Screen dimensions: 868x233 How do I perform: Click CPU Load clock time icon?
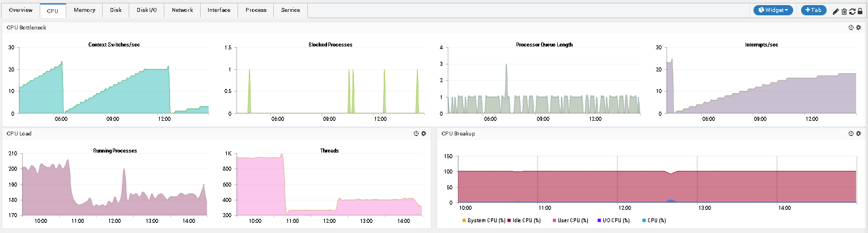pos(416,134)
